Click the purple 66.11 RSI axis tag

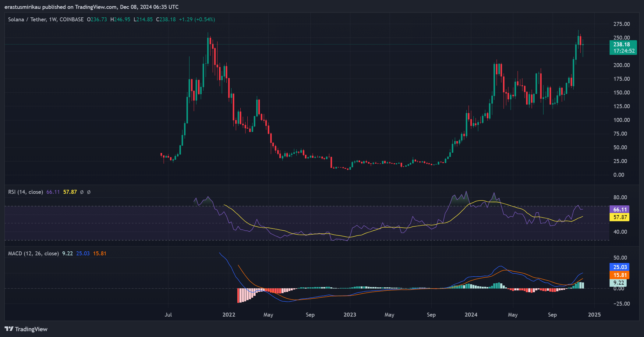pyautogui.click(x=620, y=210)
